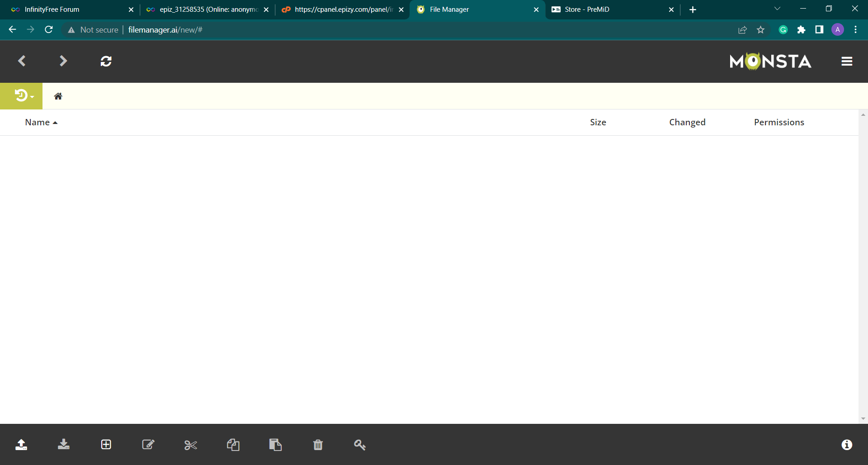The width and height of the screenshot is (868, 465).
Task: Click the Permissions column header
Action: (x=778, y=122)
